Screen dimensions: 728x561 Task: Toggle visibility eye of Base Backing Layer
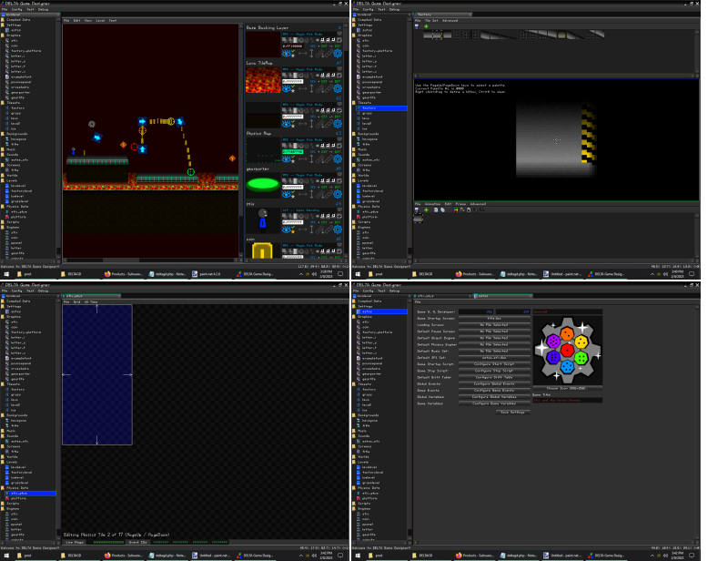pyautogui.click(x=286, y=54)
